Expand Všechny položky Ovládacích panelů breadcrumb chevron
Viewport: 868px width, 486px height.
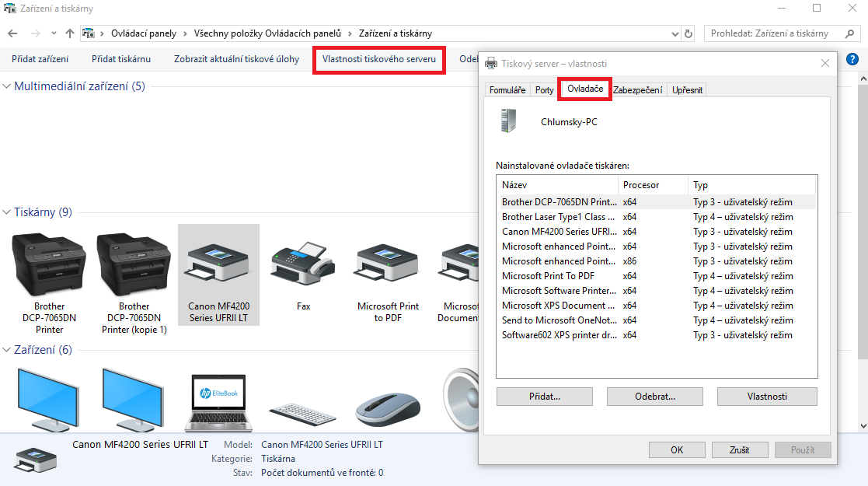pos(350,33)
